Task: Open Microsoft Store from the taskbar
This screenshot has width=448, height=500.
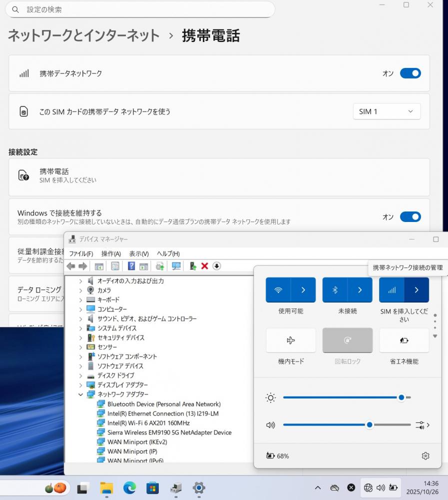Action: [152, 487]
